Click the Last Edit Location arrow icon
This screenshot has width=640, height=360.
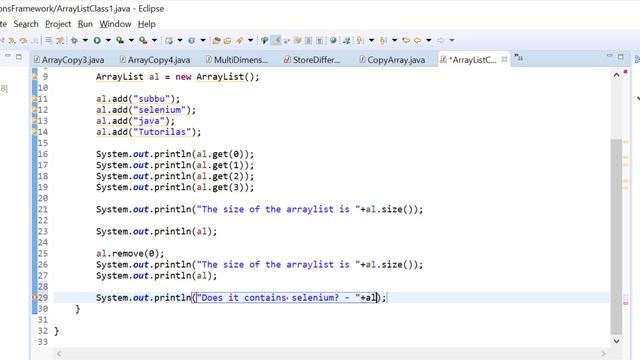tap(406, 40)
